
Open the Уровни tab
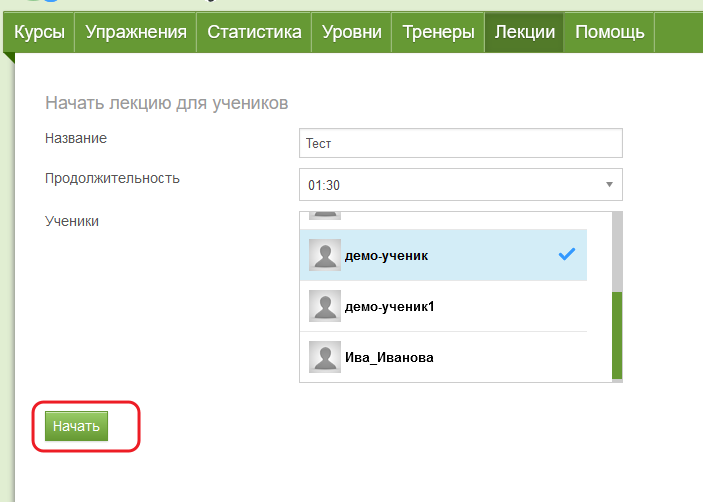pos(352,32)
